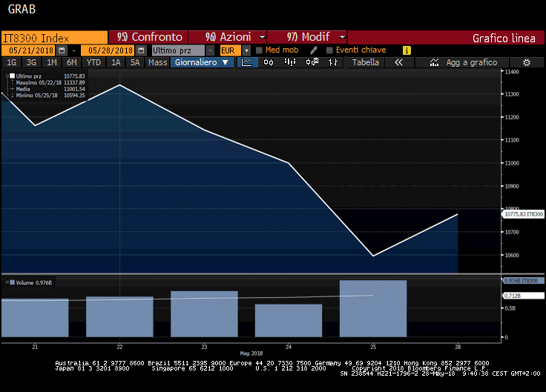Switch to the candlestick chart icon
Image resolution: width=546 pixels, height=392 pixels.
point(268,63)
